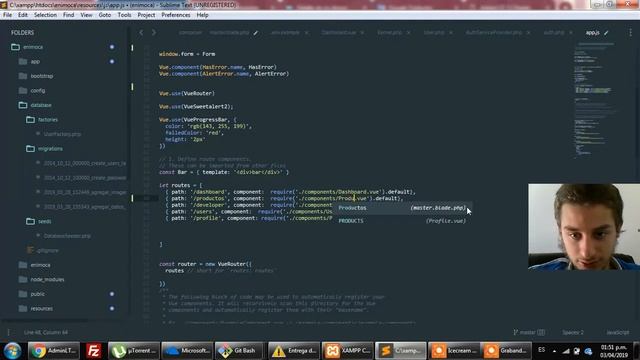This screenshot has width=640, height=360.
Task: Open the Project menu
Action: pyautogui.click(x=146, y=15)
